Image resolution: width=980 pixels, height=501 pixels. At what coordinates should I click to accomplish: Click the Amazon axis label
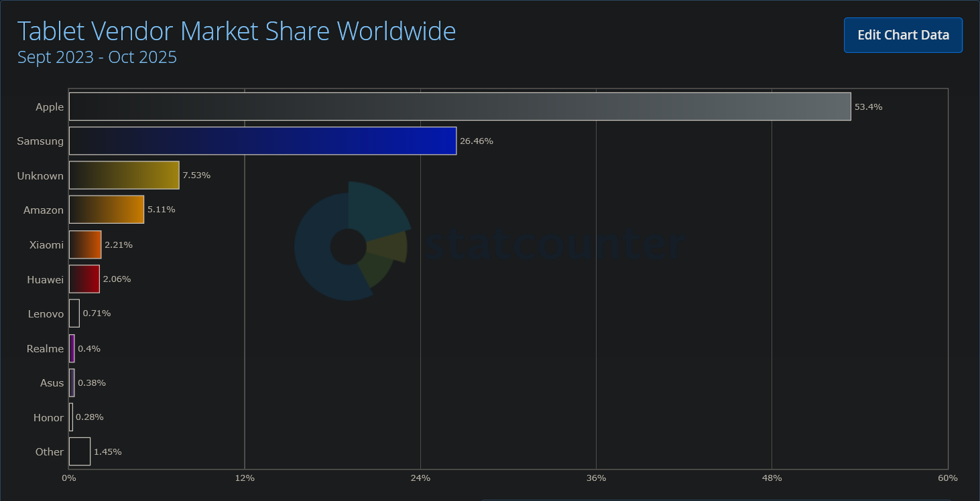pos(44,210)
